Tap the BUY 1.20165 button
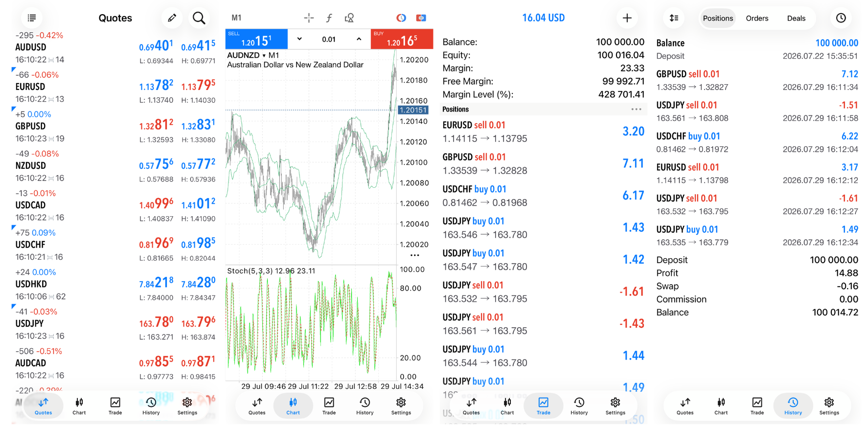868x426 pixels. coord(402,39)
